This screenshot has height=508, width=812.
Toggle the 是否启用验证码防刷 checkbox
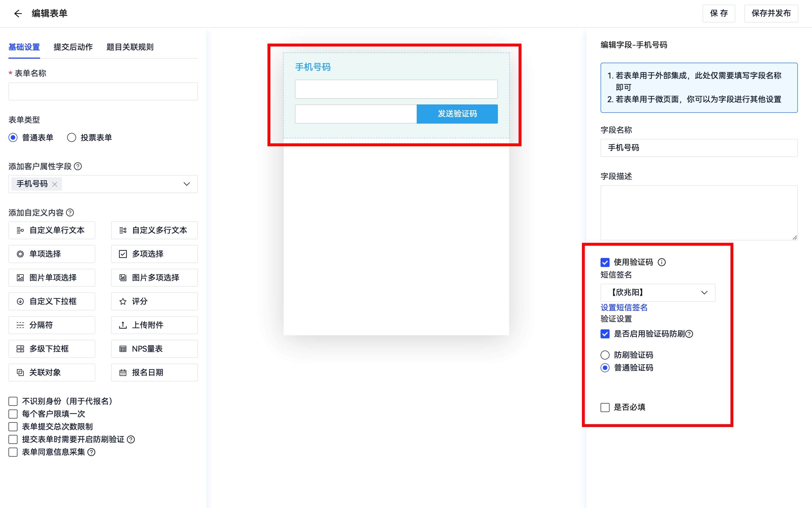click(x=605, y=334)
